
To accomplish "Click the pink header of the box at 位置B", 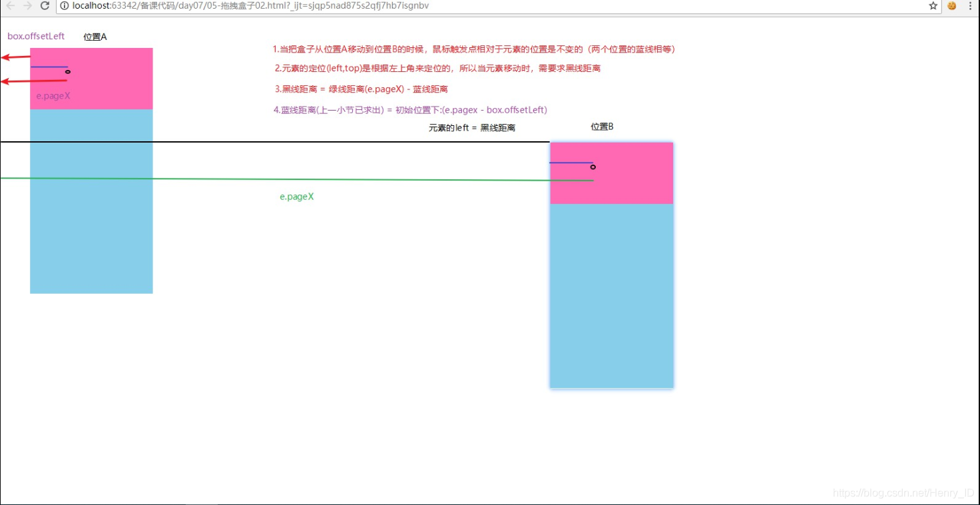I will (611, 173).
